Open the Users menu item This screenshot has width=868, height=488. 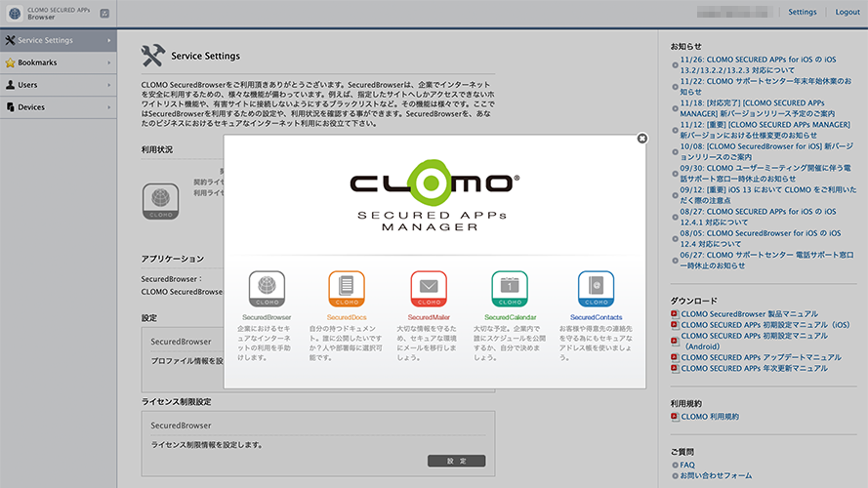[x=59, y=85]
